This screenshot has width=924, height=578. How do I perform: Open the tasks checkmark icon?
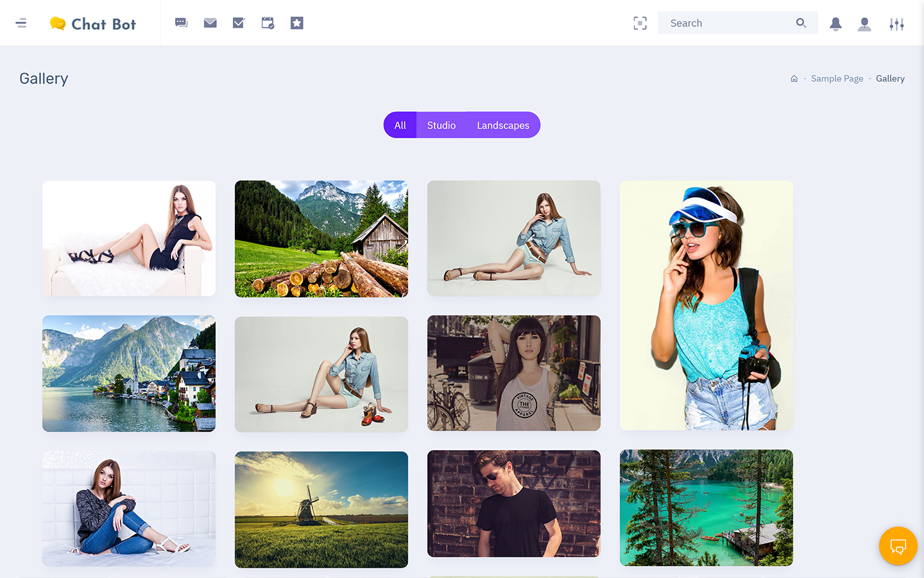(239, 23)
